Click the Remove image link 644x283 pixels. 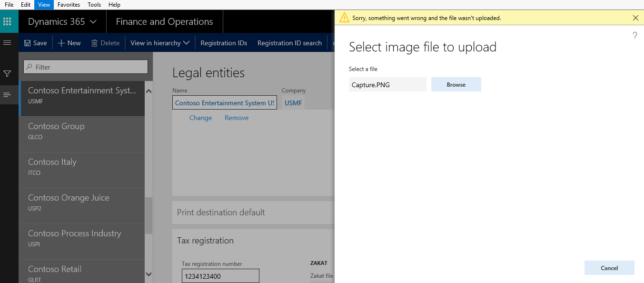[x=237, y=118]
